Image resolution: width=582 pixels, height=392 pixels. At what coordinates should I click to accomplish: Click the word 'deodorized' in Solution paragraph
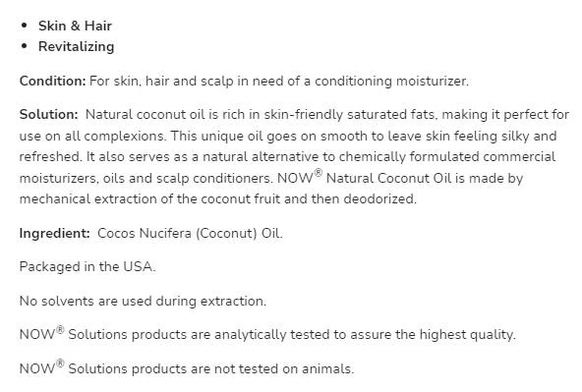pyautogui.click(x=378, y=199)
